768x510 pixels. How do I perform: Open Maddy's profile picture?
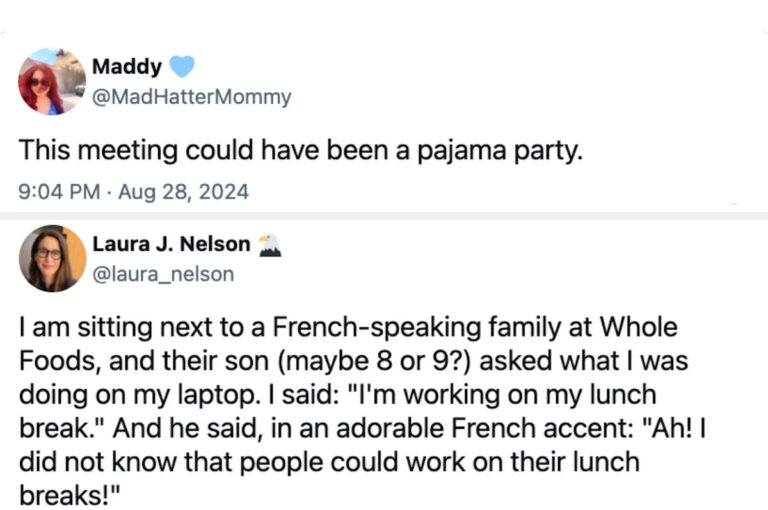click(x=51, y=81)
